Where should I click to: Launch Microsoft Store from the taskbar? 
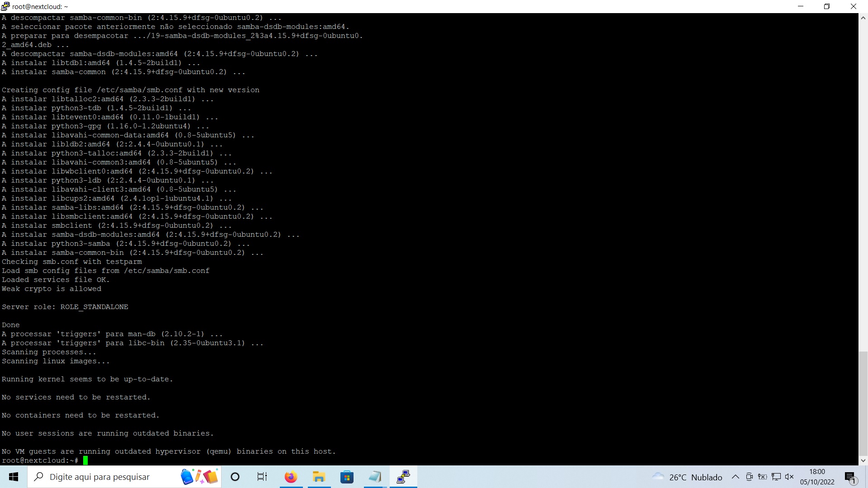click(347, 477)
